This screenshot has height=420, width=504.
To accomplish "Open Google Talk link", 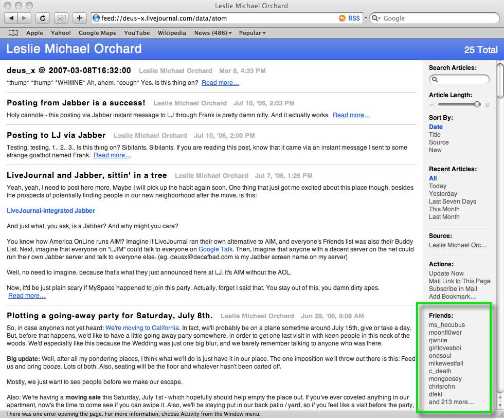I will 215,249.
